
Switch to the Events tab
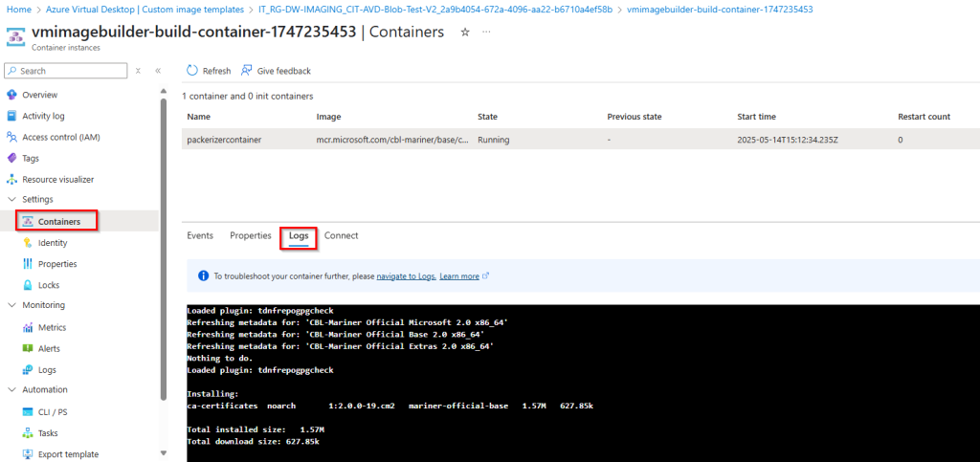click(x=200, y=235)
